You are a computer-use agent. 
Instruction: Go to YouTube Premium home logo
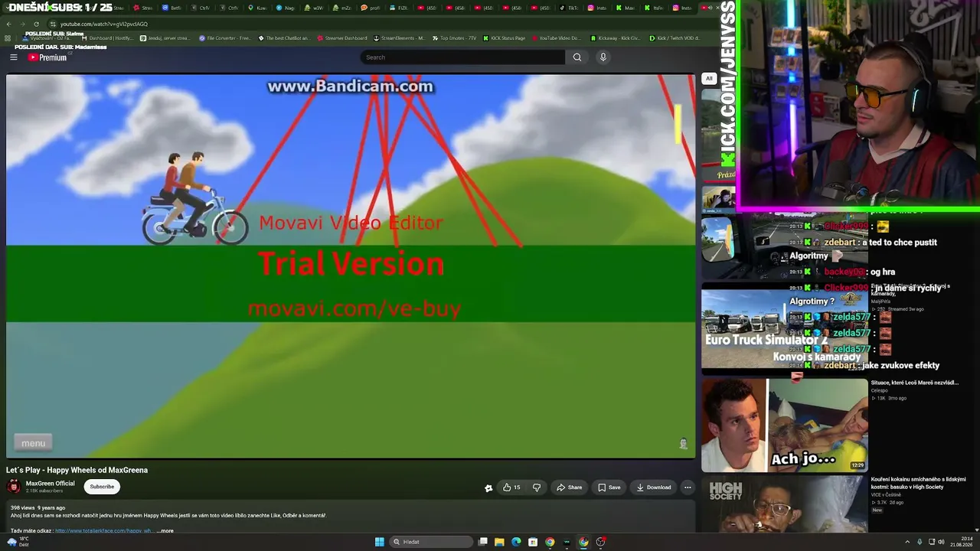[x=47, y=57]
